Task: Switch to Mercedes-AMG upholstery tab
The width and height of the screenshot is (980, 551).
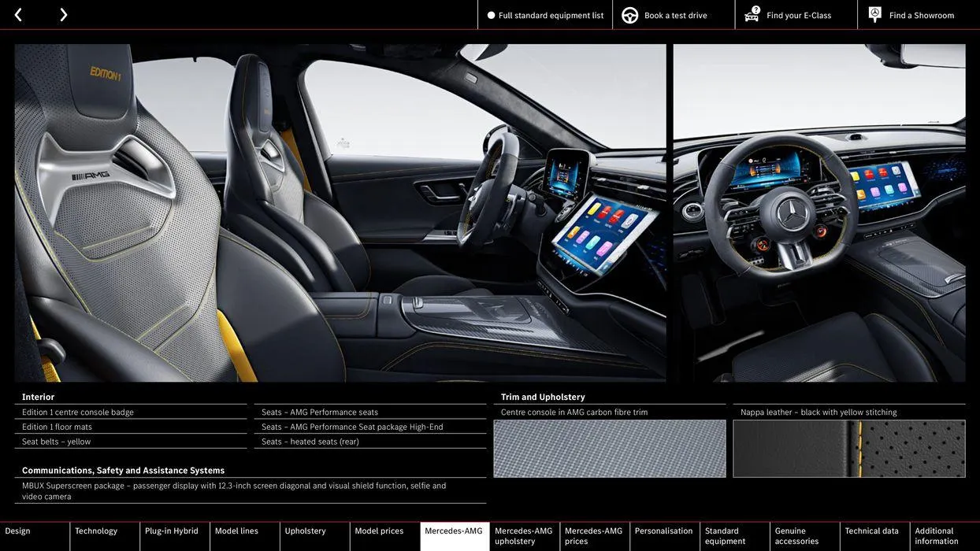Action: (x=522, y=534)
